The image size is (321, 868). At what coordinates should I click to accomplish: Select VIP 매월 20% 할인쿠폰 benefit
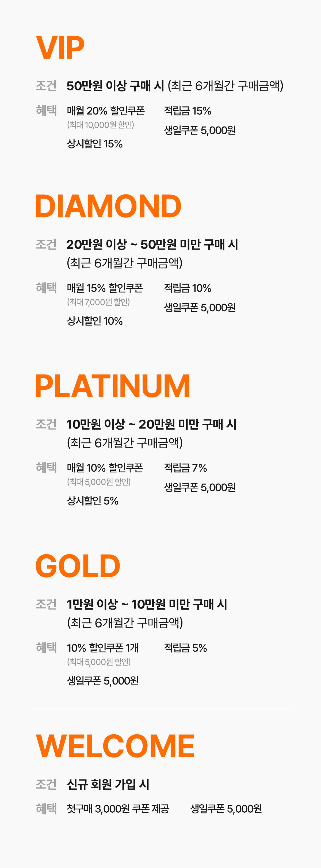point(106,111)
